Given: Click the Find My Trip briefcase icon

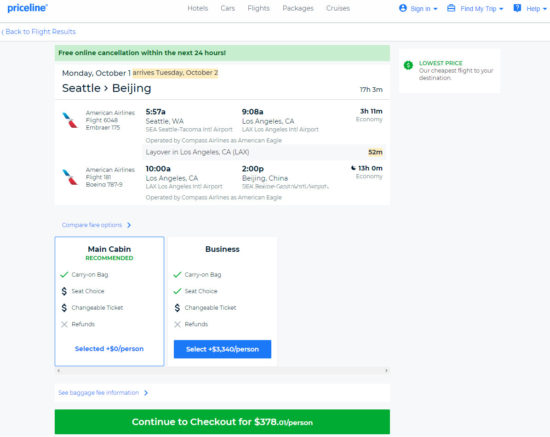Looking at the screenshot, I should pos(451,8).
